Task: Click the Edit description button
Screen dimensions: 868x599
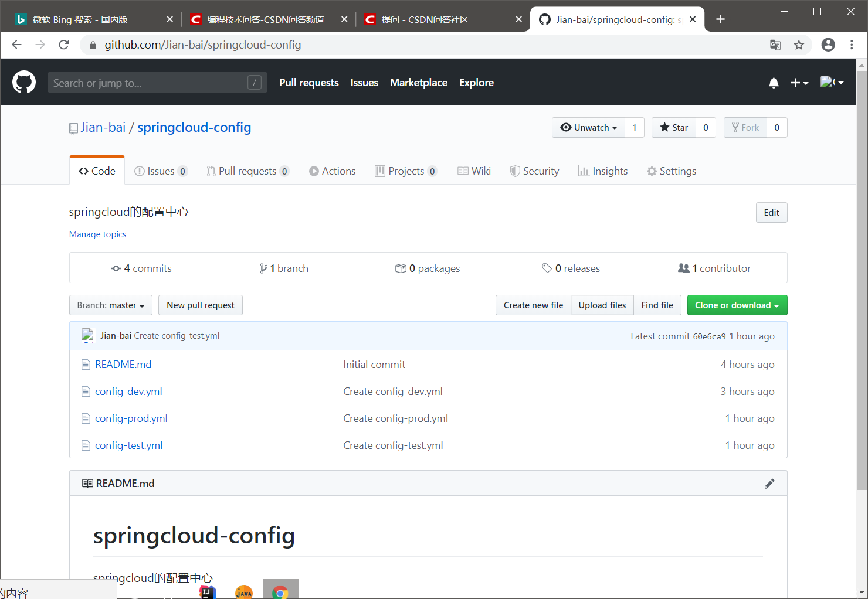Action: 771,213
